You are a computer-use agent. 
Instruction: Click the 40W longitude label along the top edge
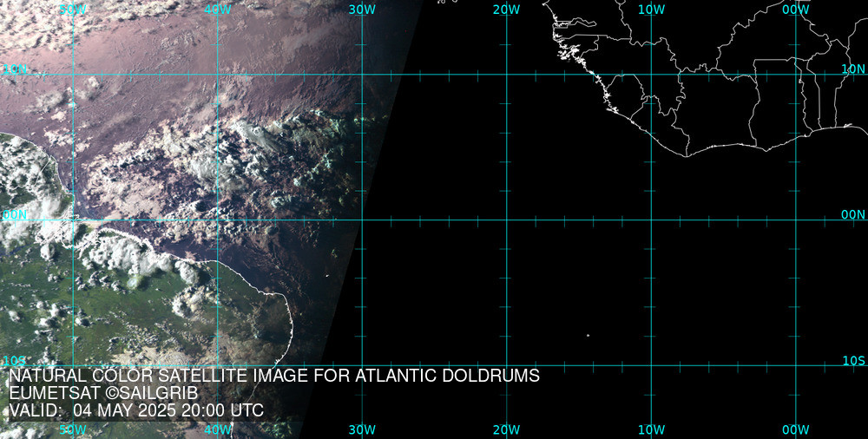click(218, 10)
